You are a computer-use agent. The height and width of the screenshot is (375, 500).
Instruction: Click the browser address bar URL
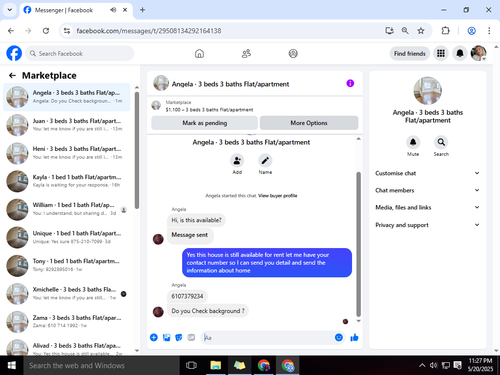pos(149,31)
